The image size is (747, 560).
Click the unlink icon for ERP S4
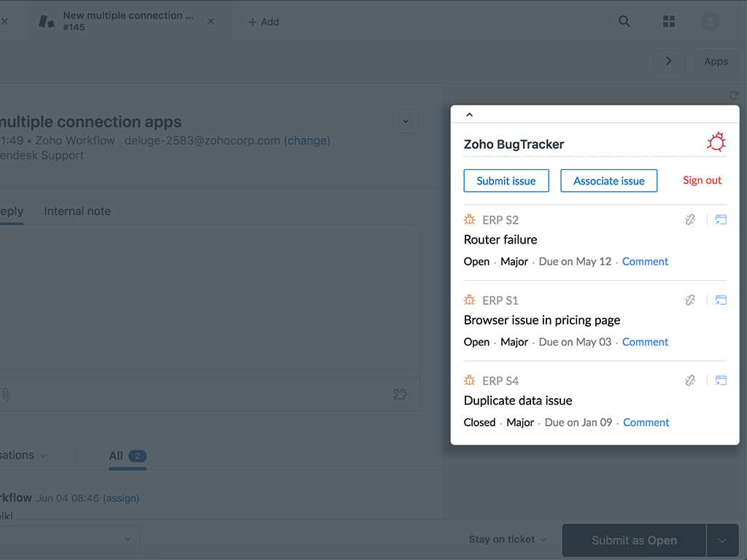690,380
